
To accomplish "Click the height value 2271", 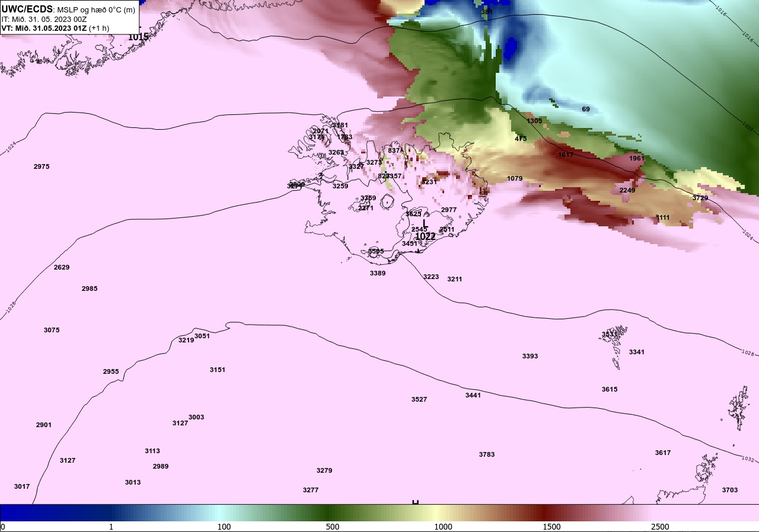I will tap(366, 208).
